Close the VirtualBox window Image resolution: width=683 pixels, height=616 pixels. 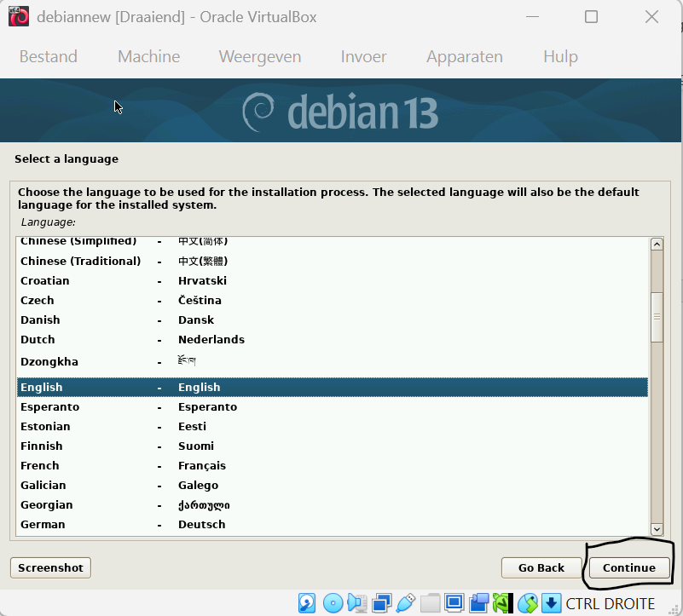point(651,17)
